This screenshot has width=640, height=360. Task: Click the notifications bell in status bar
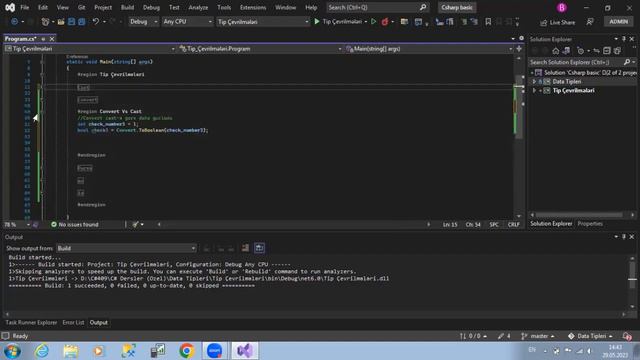(x=627, y=336)
